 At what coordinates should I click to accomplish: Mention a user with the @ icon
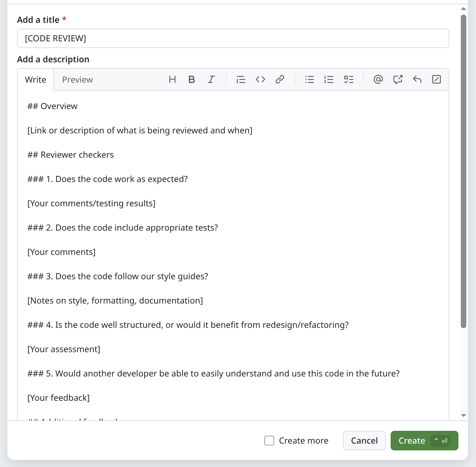point(378,80)
